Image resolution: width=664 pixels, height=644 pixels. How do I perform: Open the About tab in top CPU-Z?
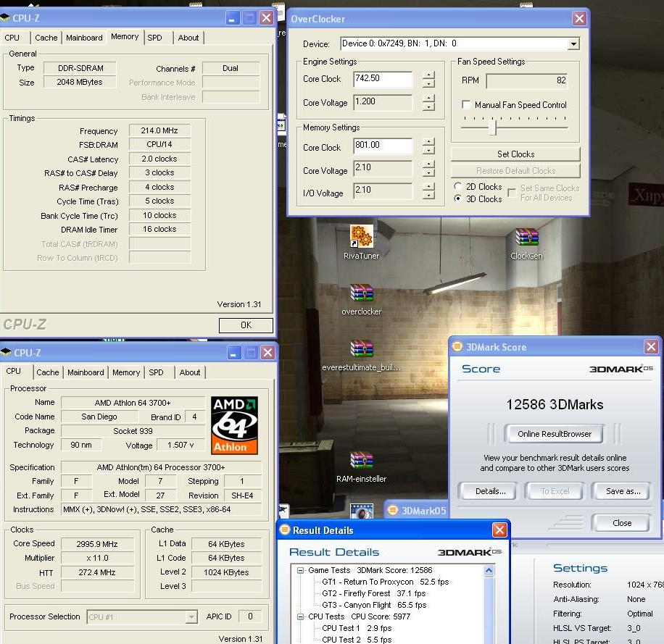coord(188,38)
